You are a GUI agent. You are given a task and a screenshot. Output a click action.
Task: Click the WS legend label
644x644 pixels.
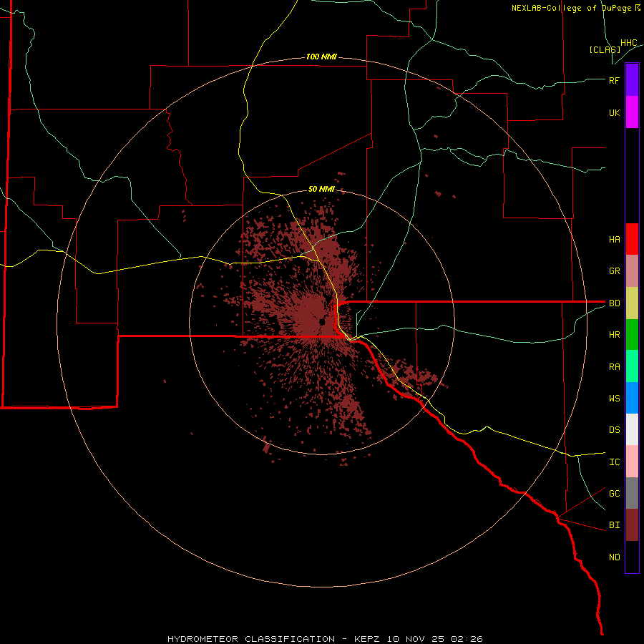[614, 399]
